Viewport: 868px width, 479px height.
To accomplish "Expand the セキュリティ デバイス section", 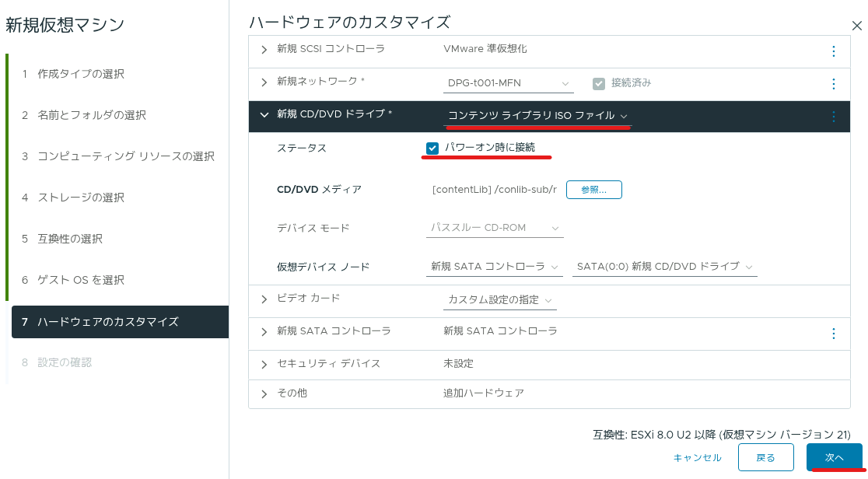I will [x=264, y=365].
